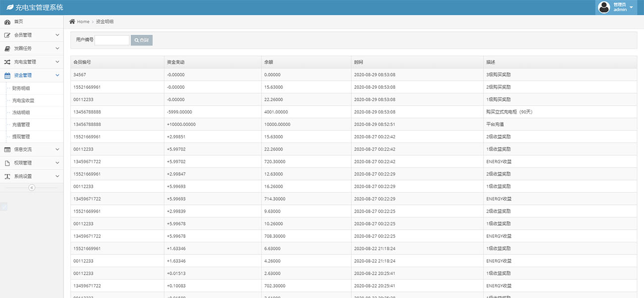Click the book icon for 发圈任务

pyautogui.click(x=7, y=49)
